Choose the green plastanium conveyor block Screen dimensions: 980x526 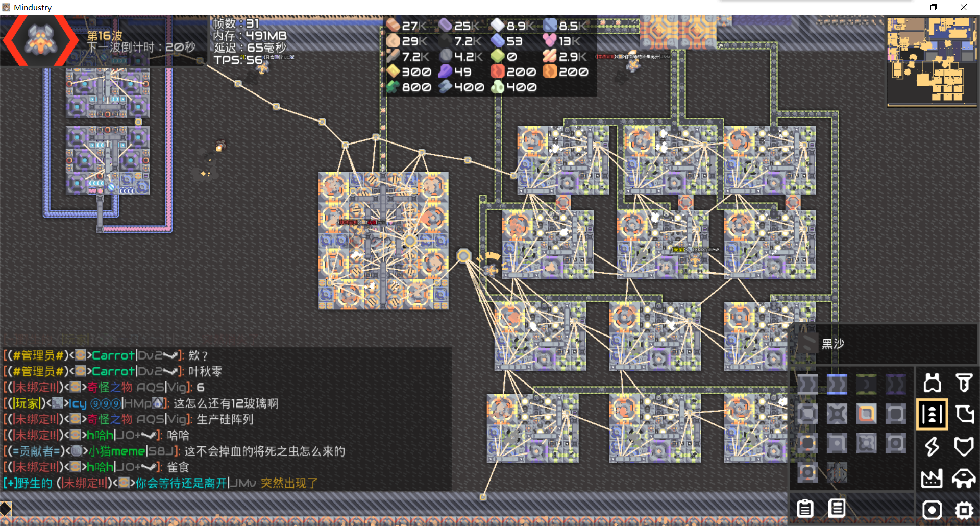tap(866, 384)
